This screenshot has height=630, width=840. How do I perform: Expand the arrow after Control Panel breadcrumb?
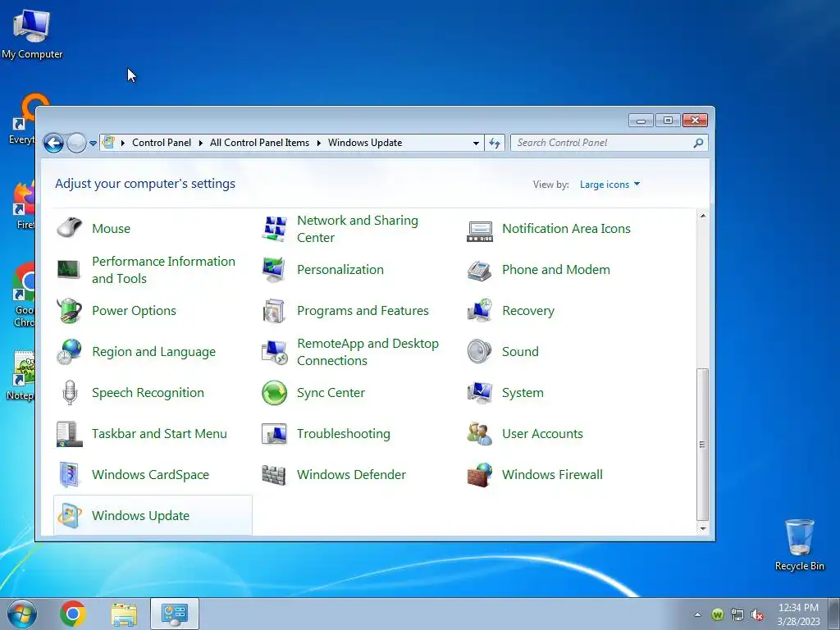(201, 143)
